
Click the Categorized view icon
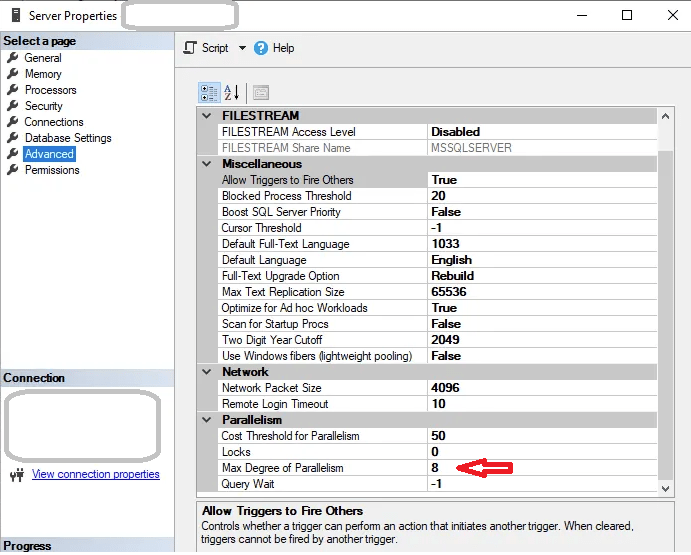click(x=209, y=93)
